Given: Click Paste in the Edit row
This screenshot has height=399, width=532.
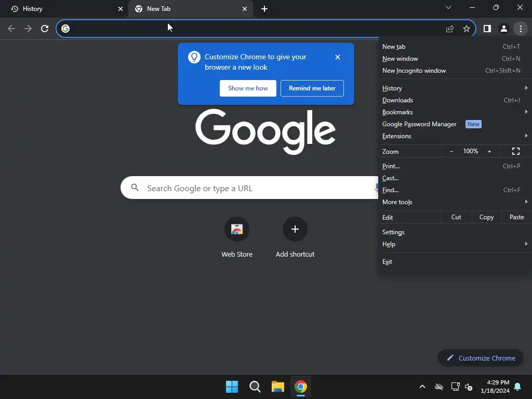Looking at the screenshot, I should click(517, 217).
